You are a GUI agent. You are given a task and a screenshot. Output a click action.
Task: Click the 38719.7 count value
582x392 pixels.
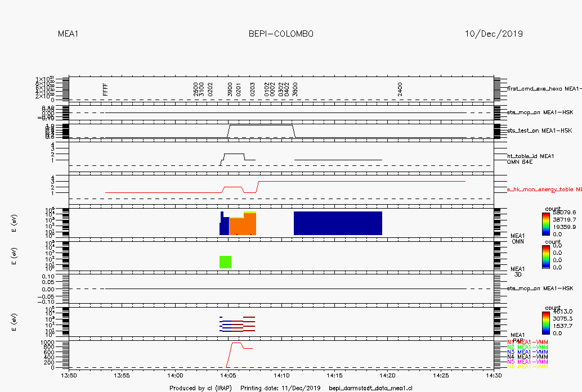pos(564,219)
